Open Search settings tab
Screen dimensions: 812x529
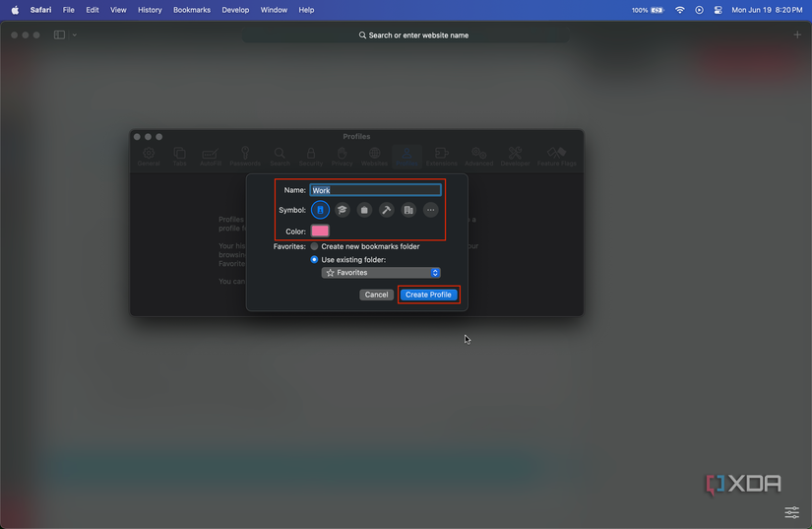click(x=280, y=157)
